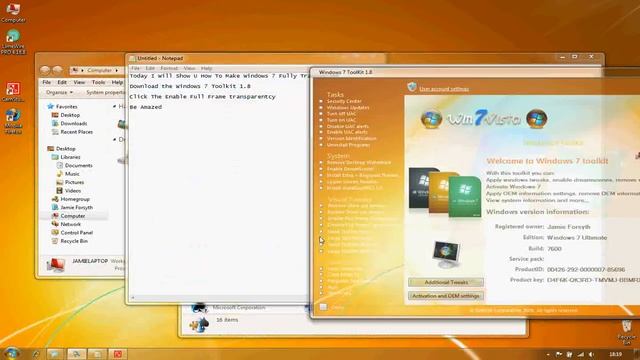Click Activation and OEM settings button
Screen dimensions: 640x360
(446, 296)
